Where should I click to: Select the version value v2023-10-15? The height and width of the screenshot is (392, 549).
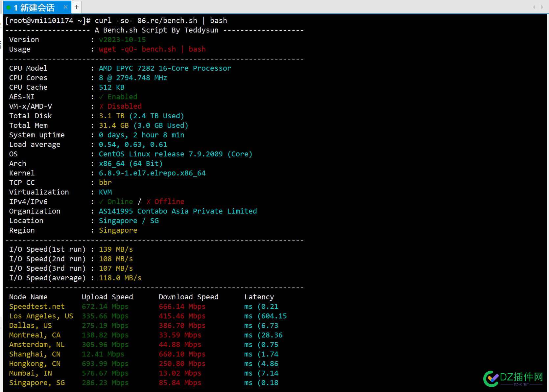pos(122,39)
